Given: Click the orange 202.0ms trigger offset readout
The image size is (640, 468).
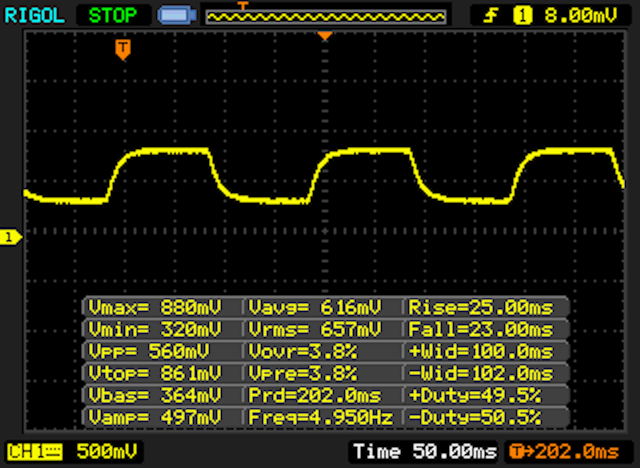Looking at the screenshot, I should tap(564, 452).
